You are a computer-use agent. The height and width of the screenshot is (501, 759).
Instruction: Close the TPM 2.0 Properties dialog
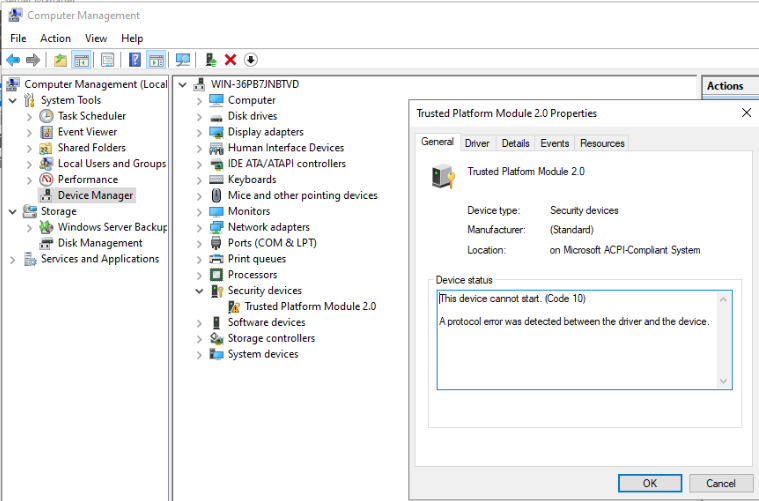point(746,113)
